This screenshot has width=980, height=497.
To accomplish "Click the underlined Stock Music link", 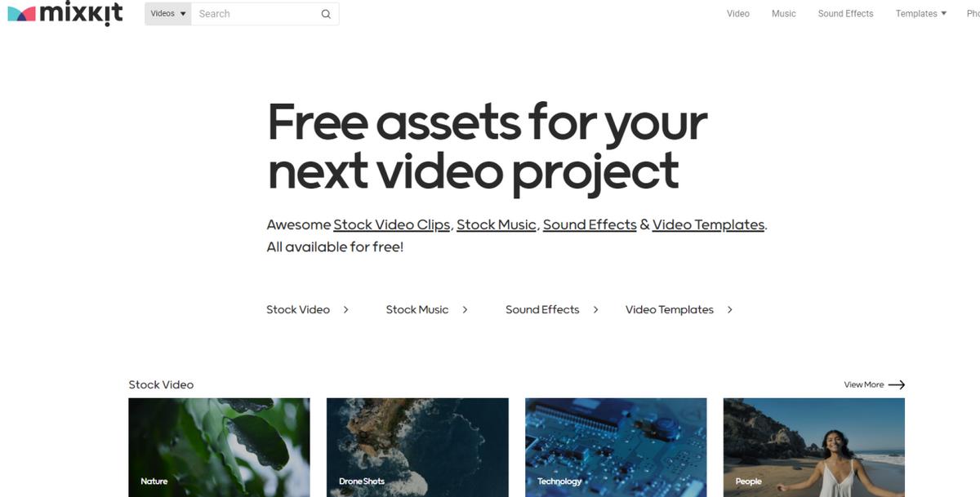I will click(x=497, y=224).
